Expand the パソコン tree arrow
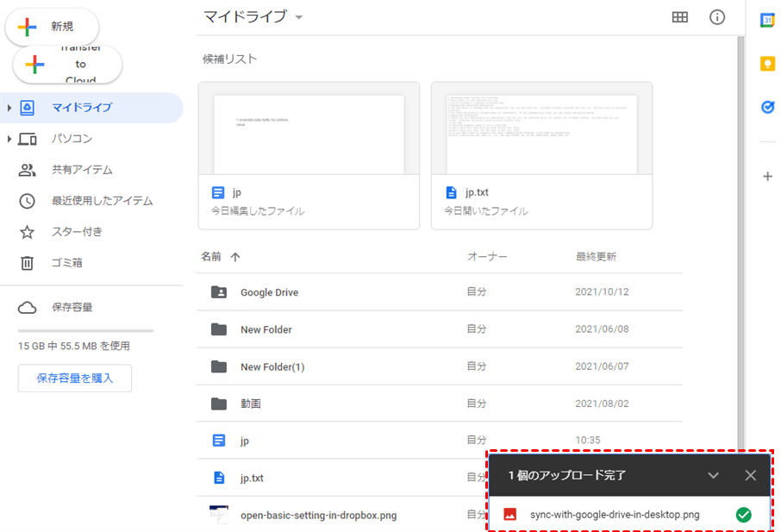This screenshot has width=781, height=532. (9, 139)
